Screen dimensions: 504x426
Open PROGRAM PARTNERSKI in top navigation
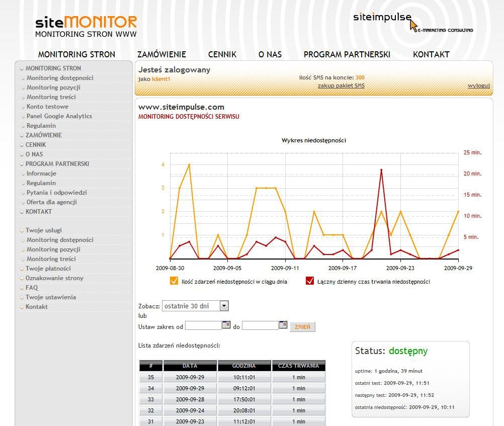click(x=347, y=54)
